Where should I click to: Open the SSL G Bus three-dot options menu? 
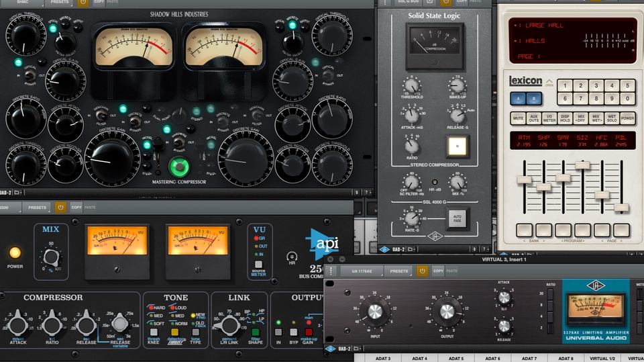[385, 3]
